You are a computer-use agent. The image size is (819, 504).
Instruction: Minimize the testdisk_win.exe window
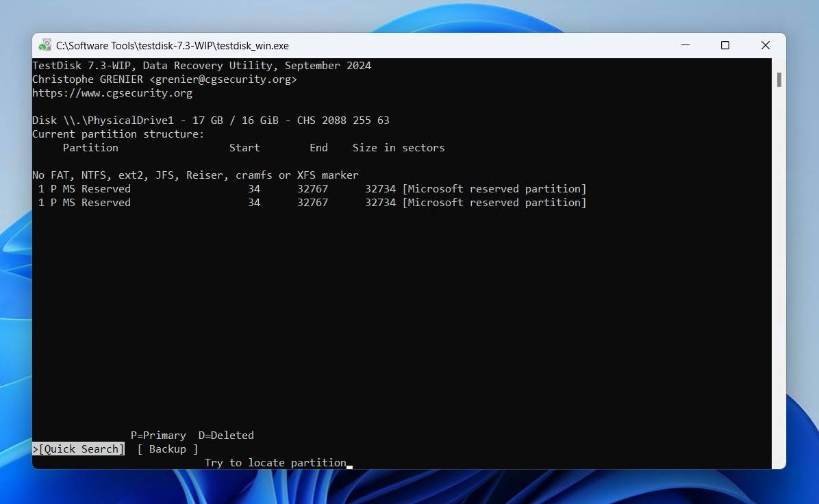coord(685,45)
